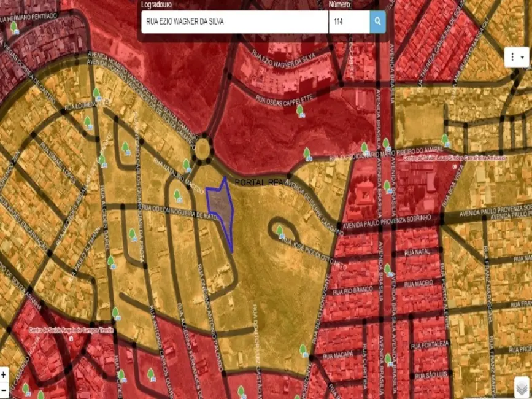Click the Logradouro street name field

(x=233, y=22)
